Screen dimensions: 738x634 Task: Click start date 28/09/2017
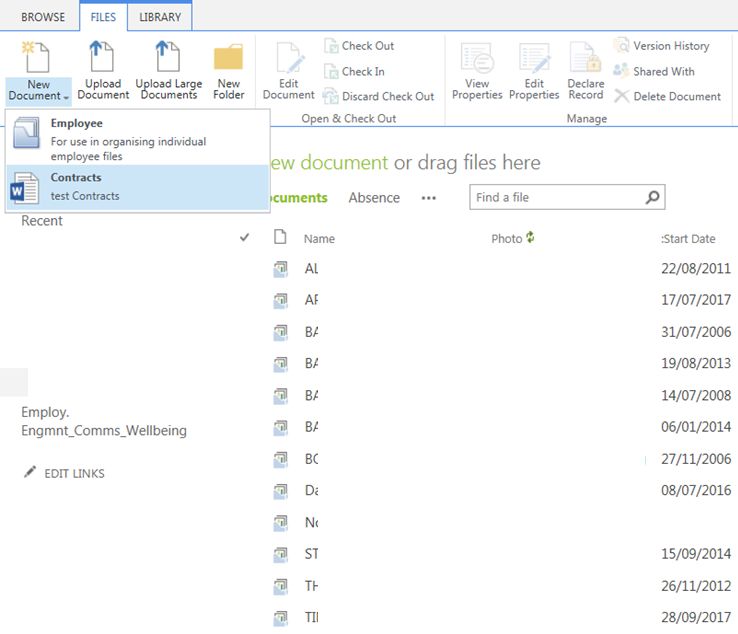point(696,618)
